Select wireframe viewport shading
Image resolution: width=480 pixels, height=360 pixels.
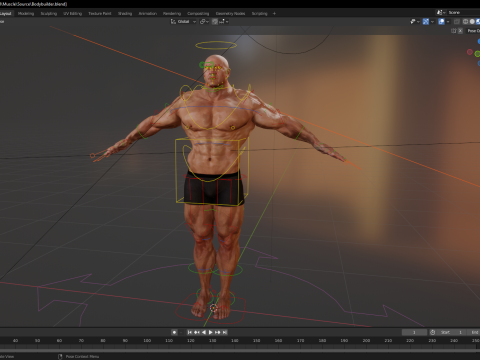(x=465, y=21)
